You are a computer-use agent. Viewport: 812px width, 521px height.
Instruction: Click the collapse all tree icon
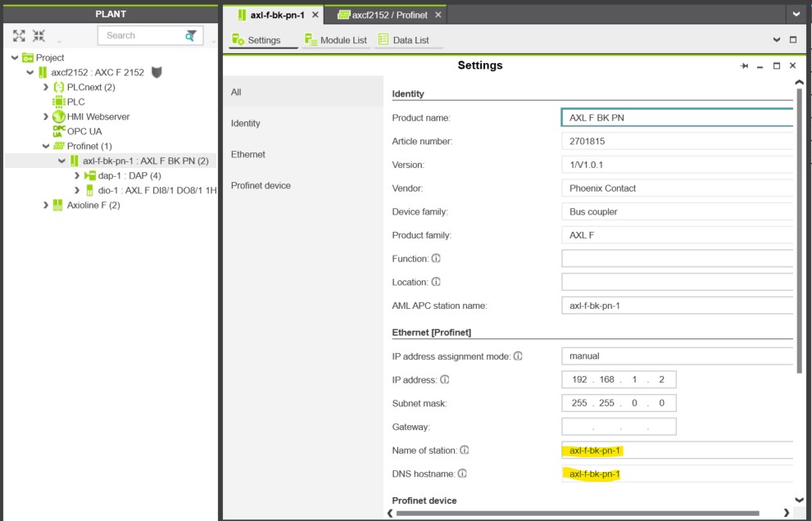tap(39, 36)
